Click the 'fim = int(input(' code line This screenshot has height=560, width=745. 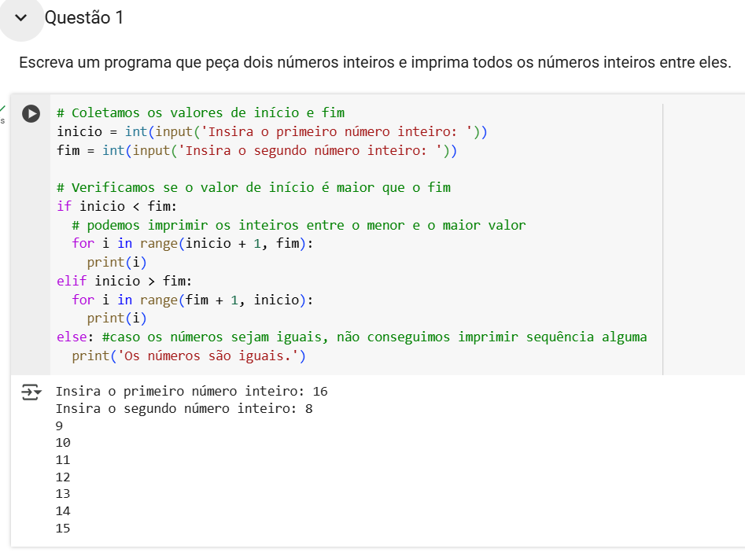(x=256, y=150)
